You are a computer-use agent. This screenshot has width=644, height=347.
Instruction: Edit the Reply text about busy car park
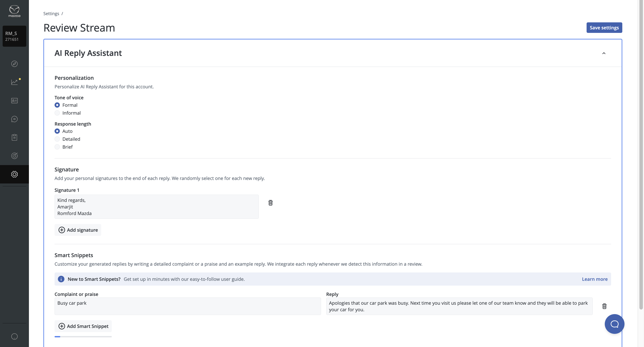(x=459, y=306)
